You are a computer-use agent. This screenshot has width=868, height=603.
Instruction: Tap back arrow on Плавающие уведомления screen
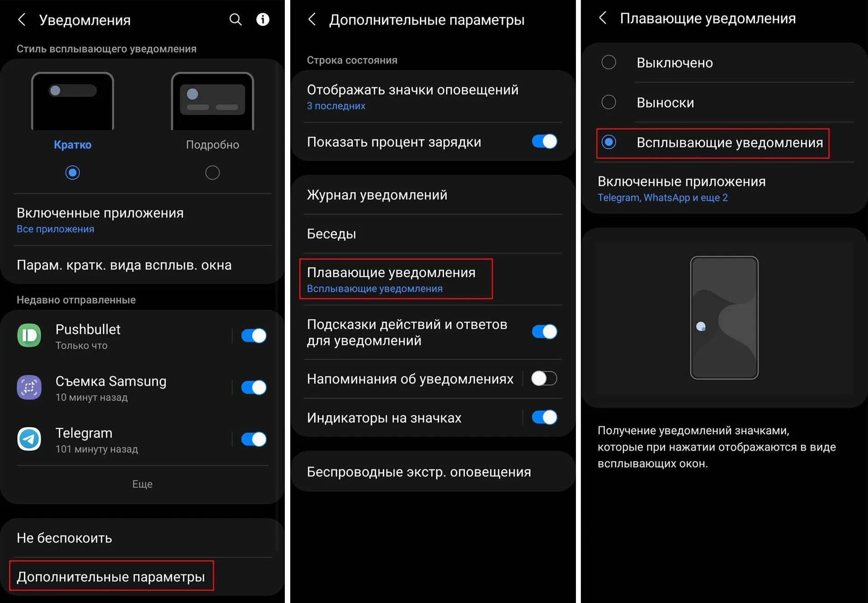point(603,18)
